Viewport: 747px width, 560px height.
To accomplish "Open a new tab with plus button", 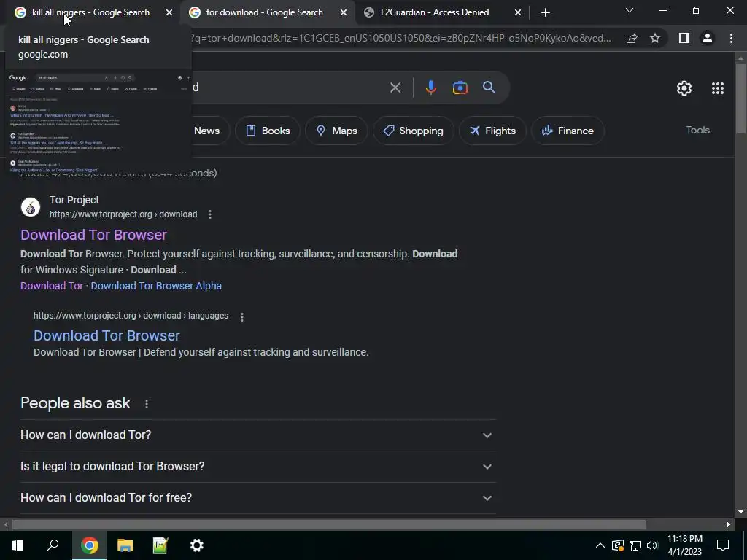I will click(x=546, y=12).
